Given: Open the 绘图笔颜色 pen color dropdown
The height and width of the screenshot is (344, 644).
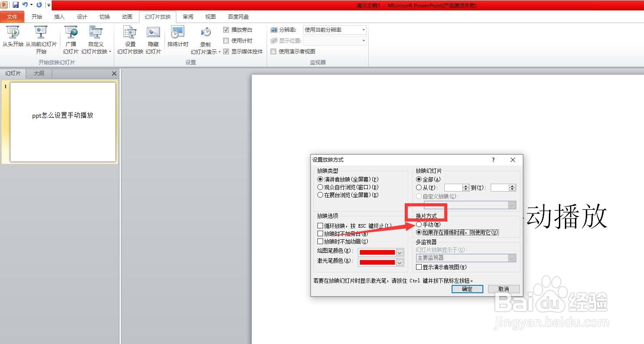Looking at the screenshot, I should coord(399,252).
